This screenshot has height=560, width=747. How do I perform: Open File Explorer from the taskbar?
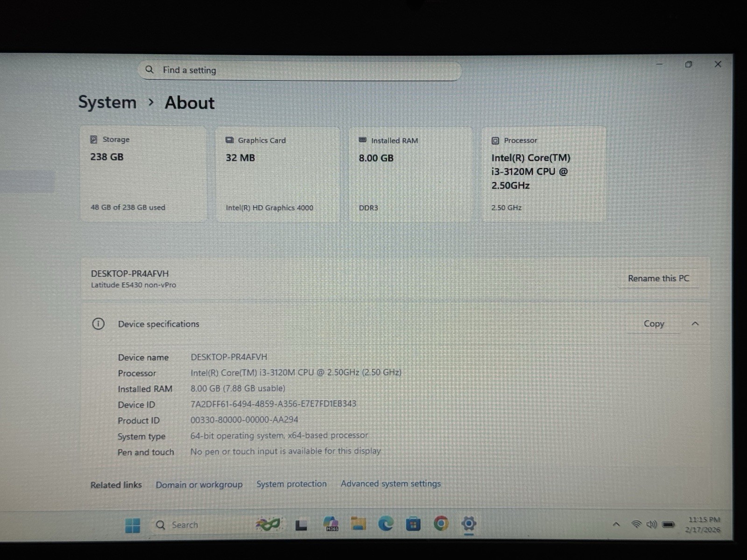pos(358,524)
